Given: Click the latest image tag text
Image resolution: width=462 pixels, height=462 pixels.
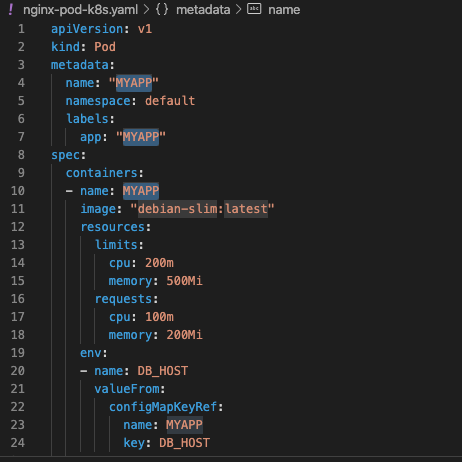Looking at the screenshot, I should 246,209.
